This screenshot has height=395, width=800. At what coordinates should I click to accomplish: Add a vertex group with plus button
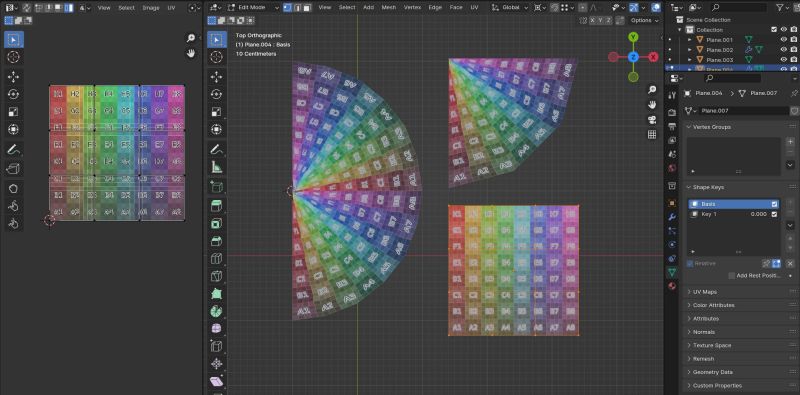[x=790, y=141]
